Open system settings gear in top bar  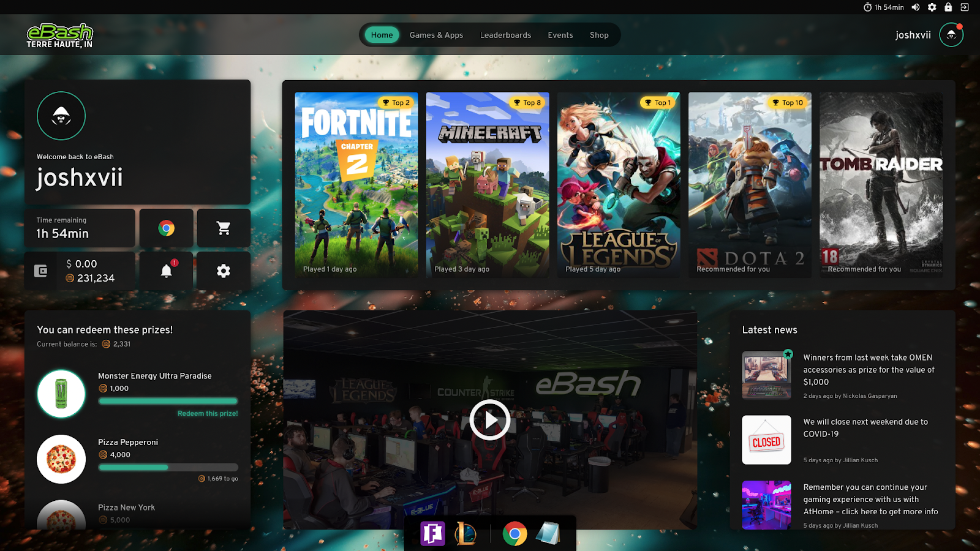click(932, 7)
